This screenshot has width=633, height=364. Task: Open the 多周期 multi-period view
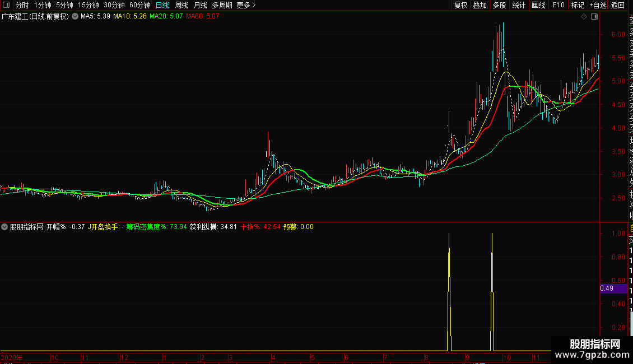click(222, 5)
